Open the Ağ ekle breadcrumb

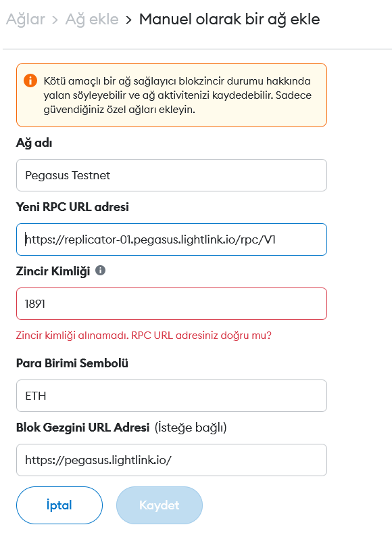[92, 20]
